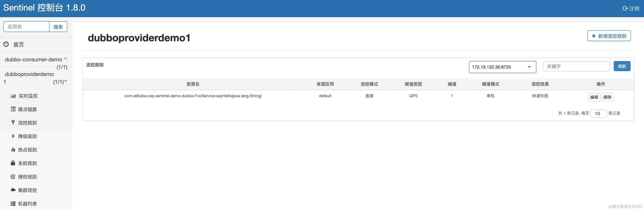The width and height of the screenshot is (644, 210).
Task: Click the 单机 threshold mode cell
Action: point(490,96)
